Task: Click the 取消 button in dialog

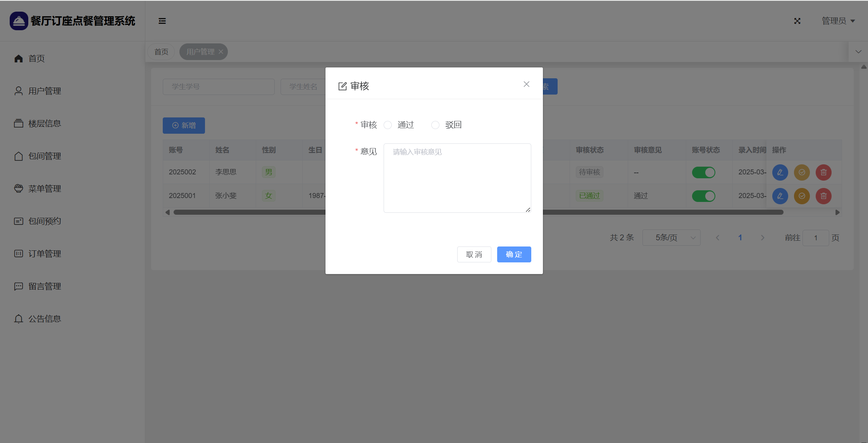Action: [474, 254]
